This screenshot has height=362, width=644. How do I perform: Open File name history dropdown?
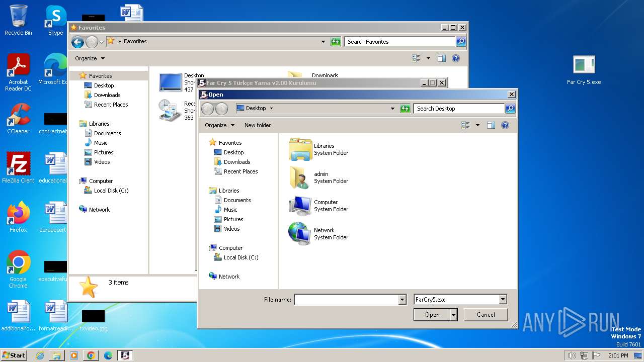(x=402, y=300)
